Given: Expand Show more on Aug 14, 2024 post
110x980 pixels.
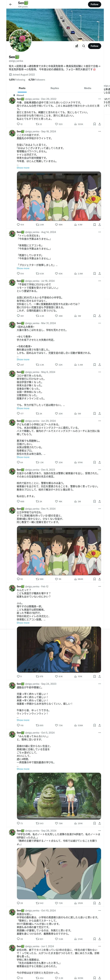Looking at the screenshot, I should coord(23,268).
